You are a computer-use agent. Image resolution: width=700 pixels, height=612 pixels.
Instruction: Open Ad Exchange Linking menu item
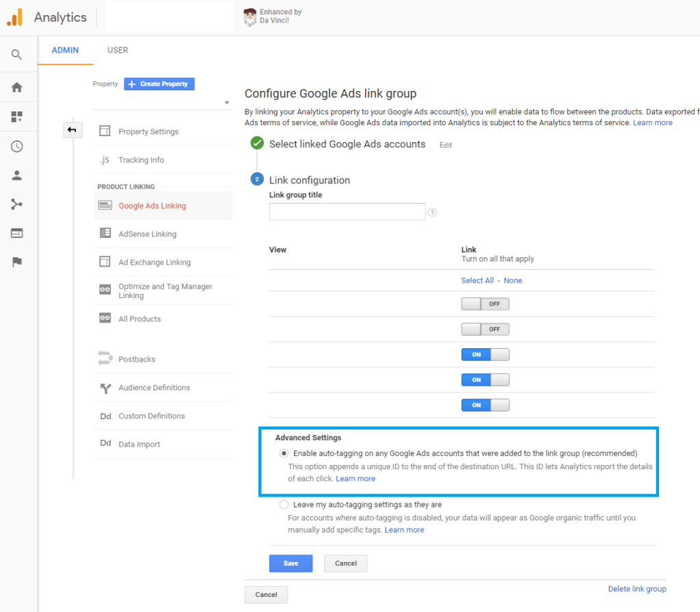(163, 262)
